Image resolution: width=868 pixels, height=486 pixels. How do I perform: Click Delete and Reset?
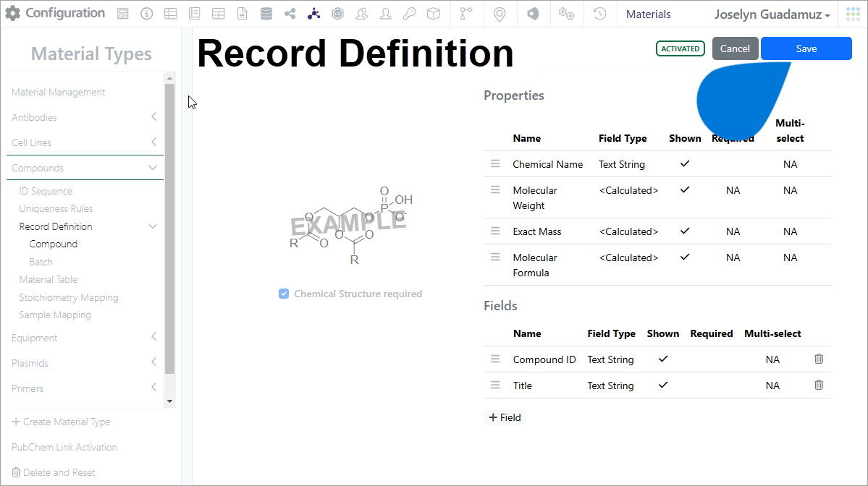click(x=53, y=472)
